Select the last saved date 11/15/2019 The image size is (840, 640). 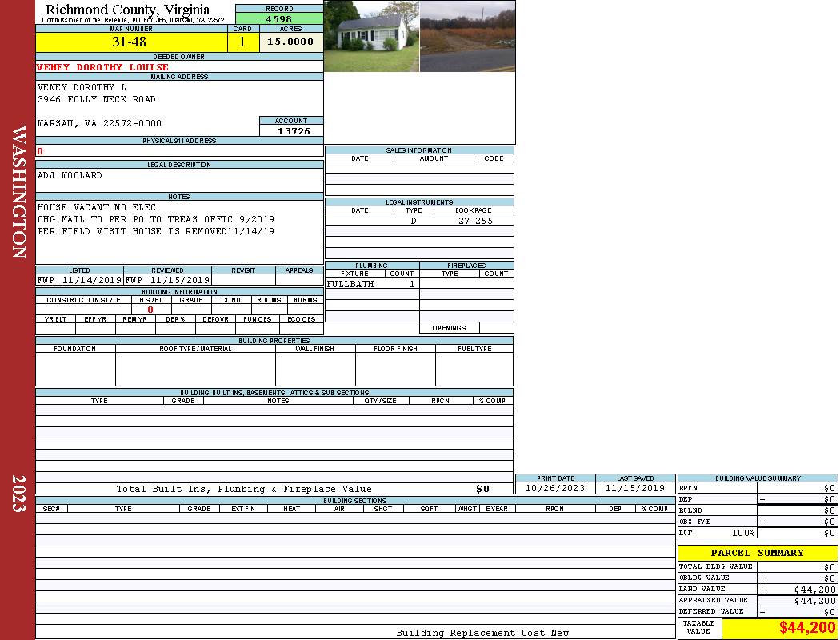[634, 488]
